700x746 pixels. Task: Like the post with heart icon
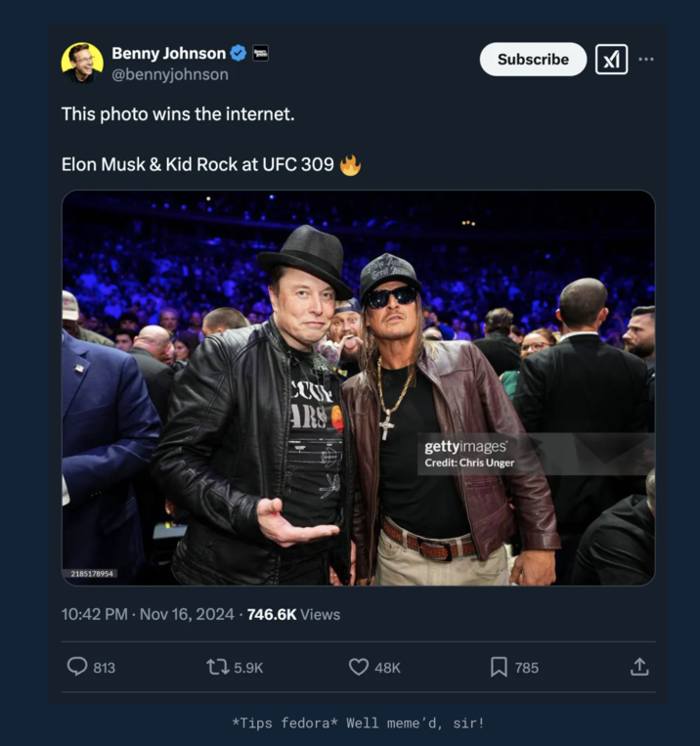359,667
